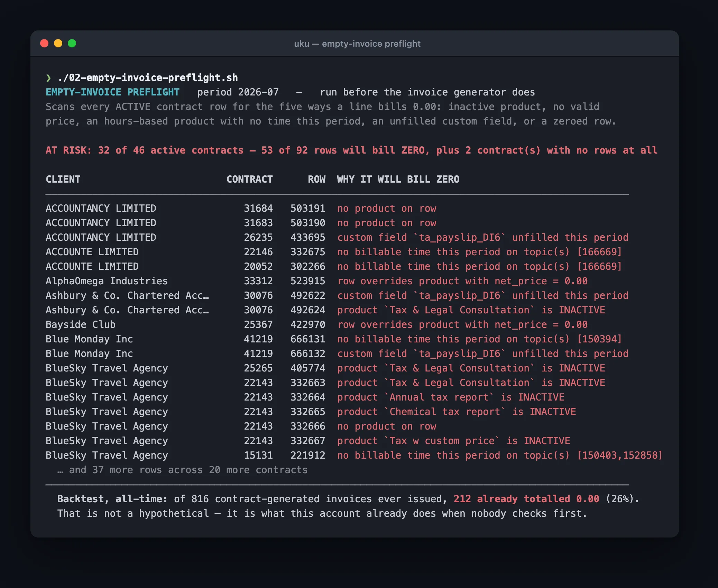Click '… and 37 more rows' line
Screen dimensions: 718x588
coord(182,470)
